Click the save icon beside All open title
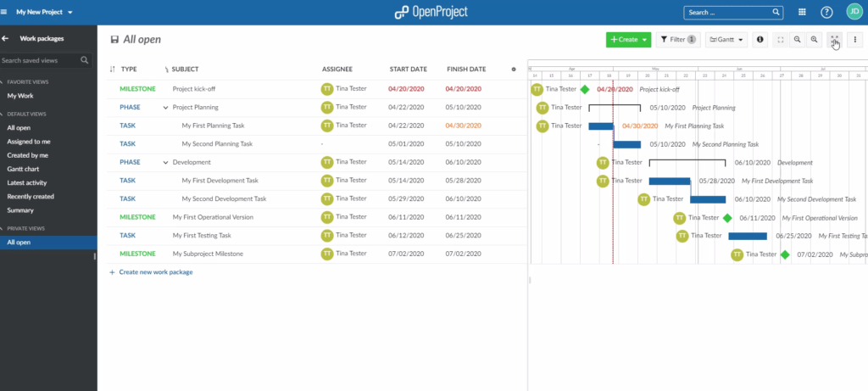The width and height of the screenshot is (868, 391). pos(114,40)
